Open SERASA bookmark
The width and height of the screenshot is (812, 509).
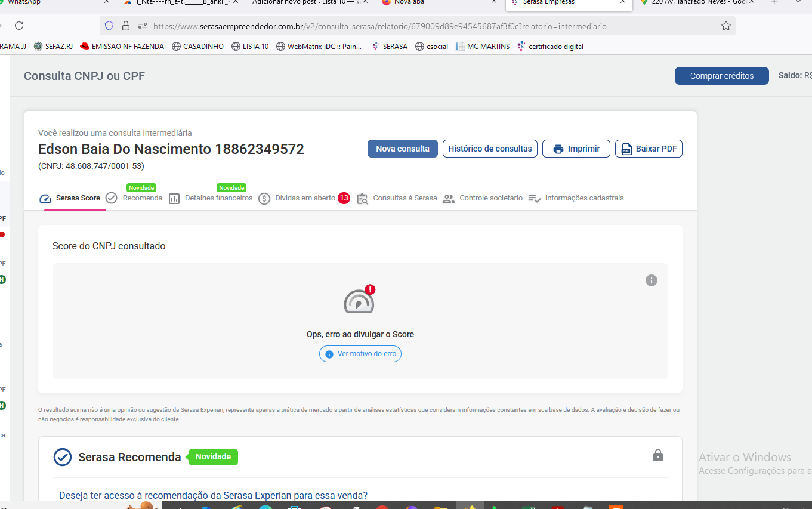tap(389, 46)
